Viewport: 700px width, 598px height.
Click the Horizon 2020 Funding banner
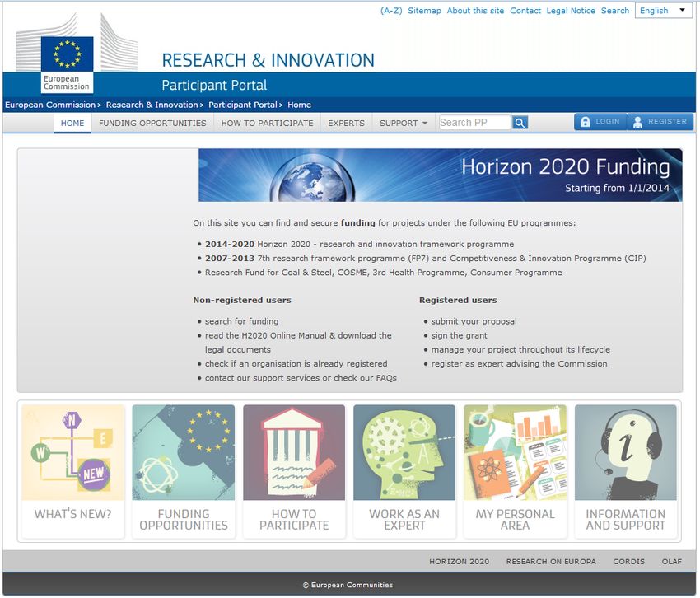pyautogui.click(x=441, y=175)
